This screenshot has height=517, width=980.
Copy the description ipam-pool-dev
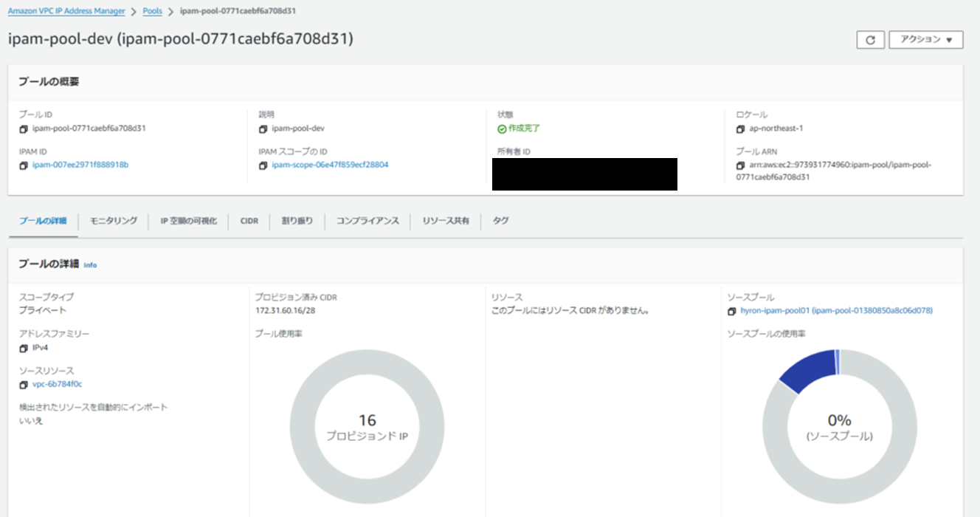pos(263,129)
